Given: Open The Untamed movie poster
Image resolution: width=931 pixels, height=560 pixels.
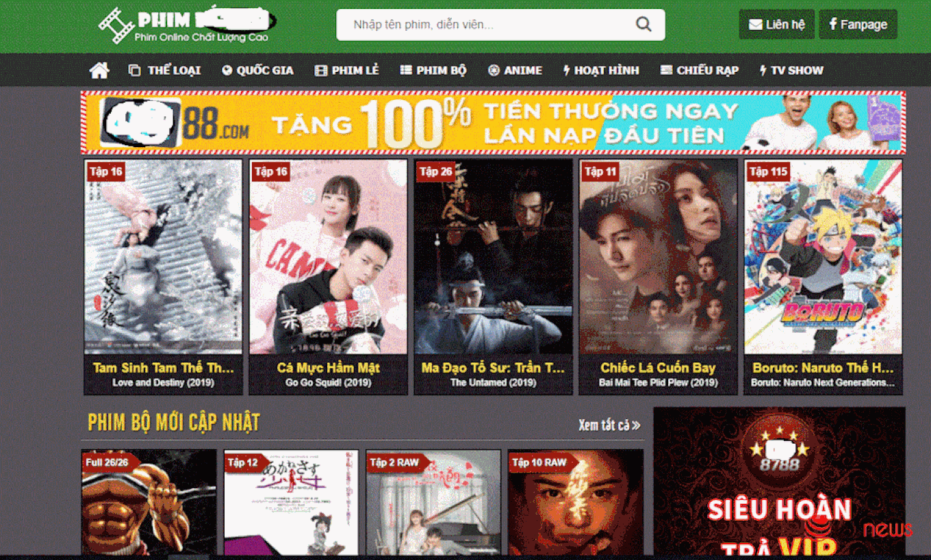Looking at the screenshot, I should click(493, 257).
